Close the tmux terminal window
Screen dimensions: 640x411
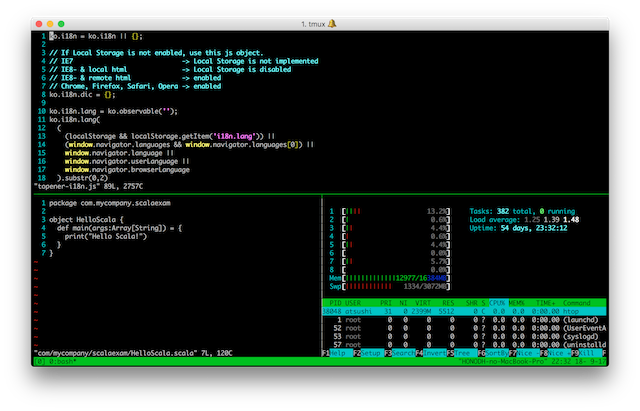(37, 22)
